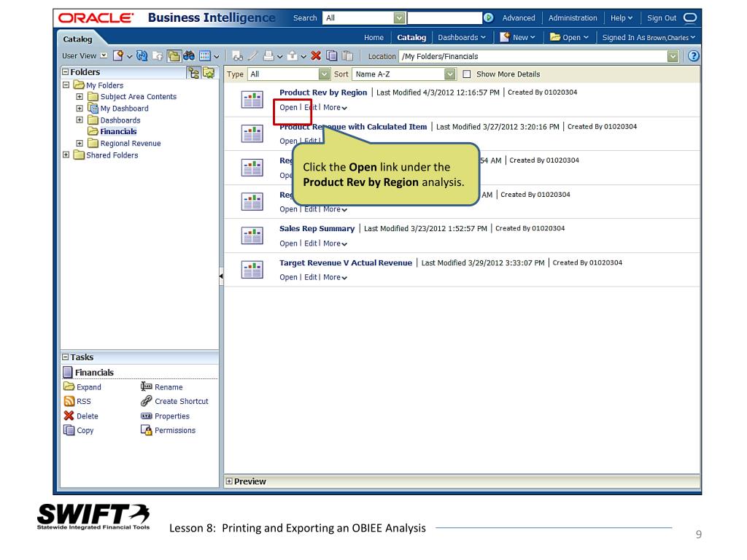Click the green search go button
The width and height of the screenshot is (747, 560).
(x=488, y=17)
